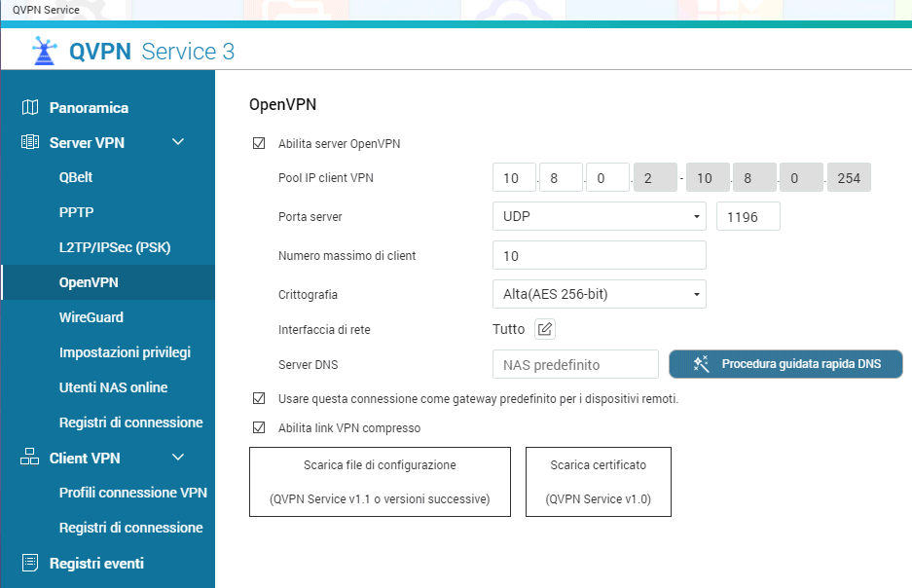Toggle the default gateway for remote devices checkbox
Viewport: 912px width, 588px height.
click(259, 398)
